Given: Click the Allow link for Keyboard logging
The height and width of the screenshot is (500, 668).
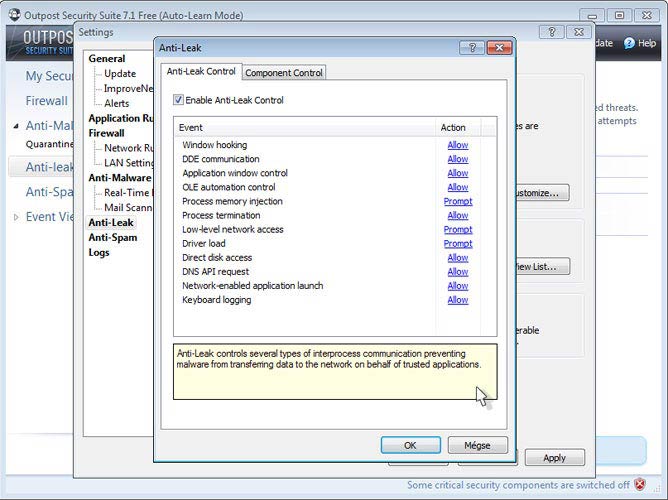Looking at the screenshot, I should [x=457, y=300].
